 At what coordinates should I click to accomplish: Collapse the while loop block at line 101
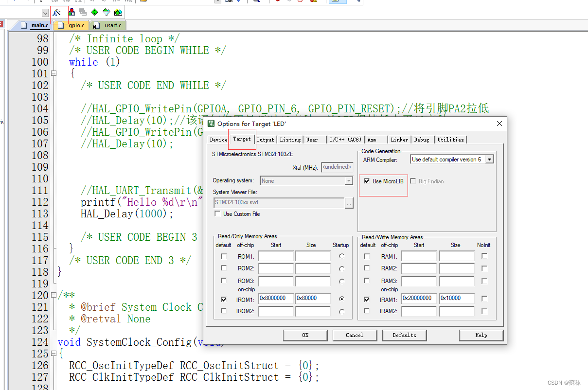point(53,73)
